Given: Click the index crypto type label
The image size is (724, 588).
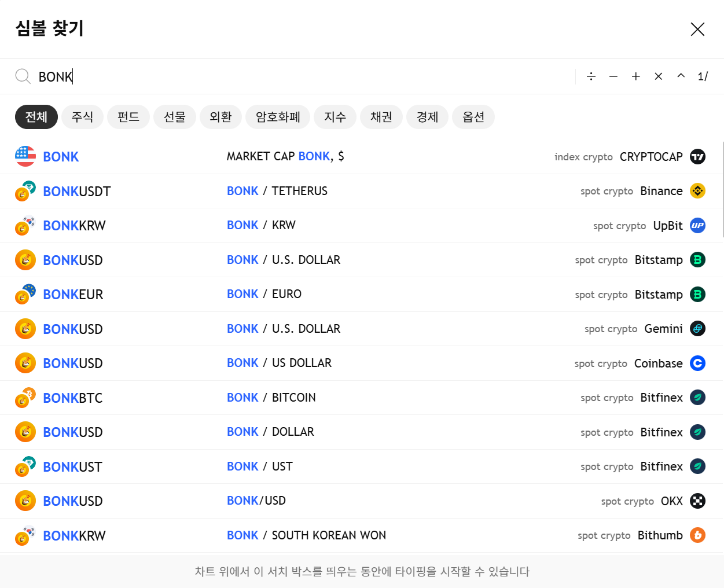Looking at the screenshot, I should (583, 157).
